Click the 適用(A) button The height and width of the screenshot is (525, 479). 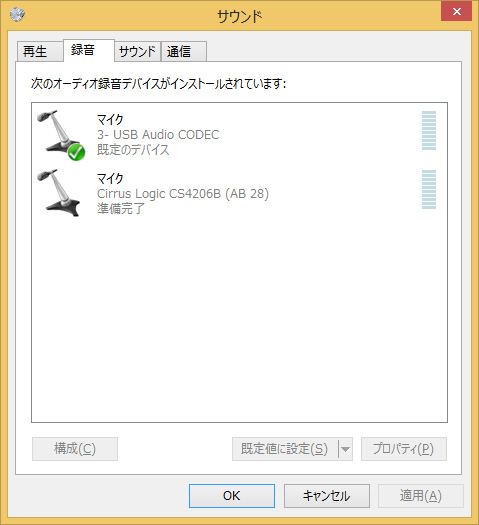point(421,496)
